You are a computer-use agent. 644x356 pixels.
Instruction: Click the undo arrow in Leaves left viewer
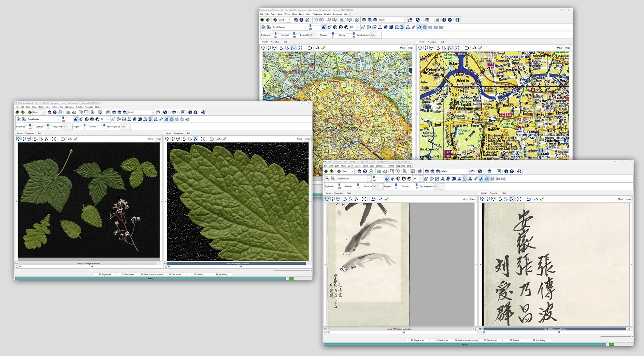point(63,139)
